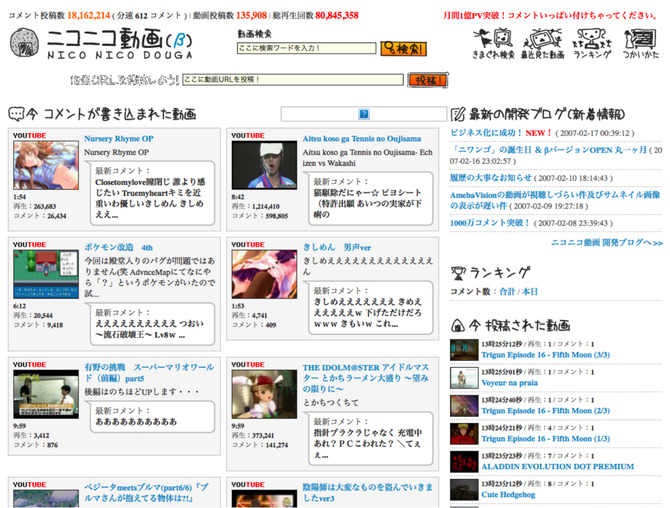The height and width of the screenshot is (508, 670).
Task: Open THE IDOLM@STER とかちラーメン video link
Action: coord(366,378)
